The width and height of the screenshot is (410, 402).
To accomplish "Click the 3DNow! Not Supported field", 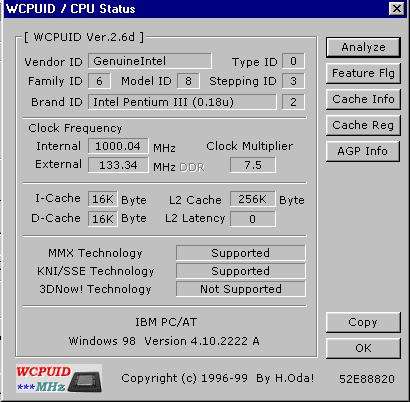I will (x=240, y=289).
